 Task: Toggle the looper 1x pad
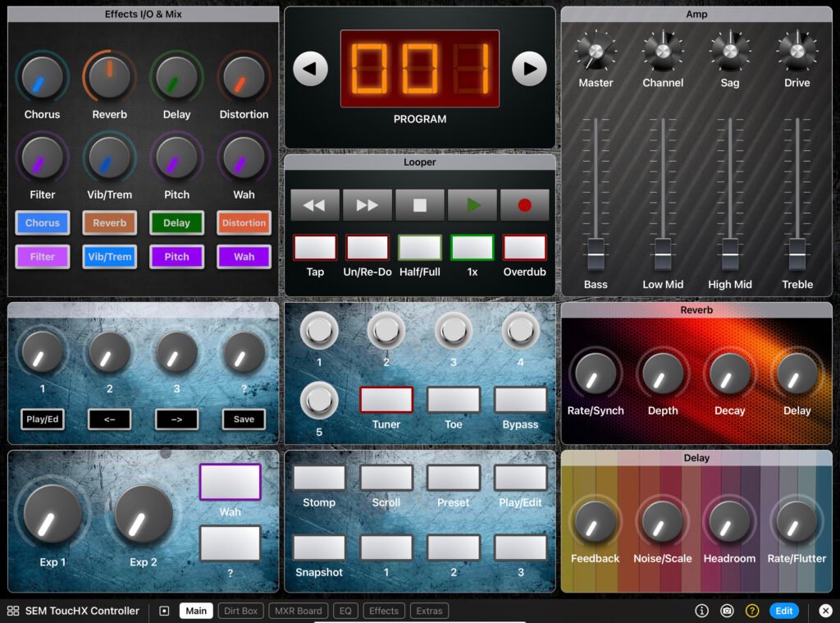[472, 248]
